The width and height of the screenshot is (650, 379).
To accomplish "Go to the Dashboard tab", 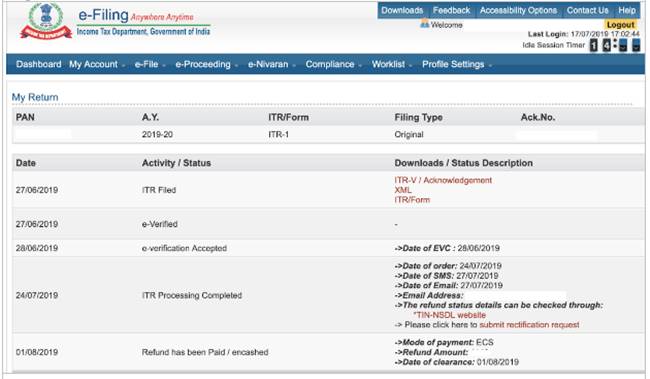I will pos(39,64).
